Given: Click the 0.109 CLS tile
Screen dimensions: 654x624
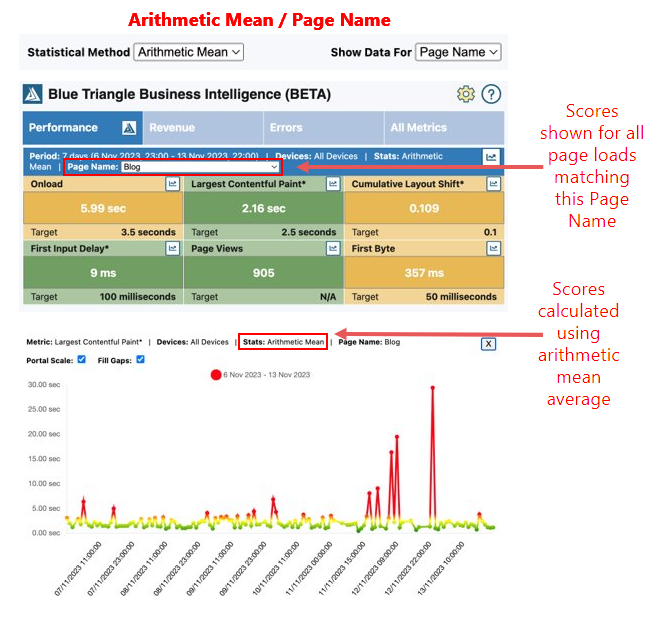Looking at the screenshot, I should point(424,208).
